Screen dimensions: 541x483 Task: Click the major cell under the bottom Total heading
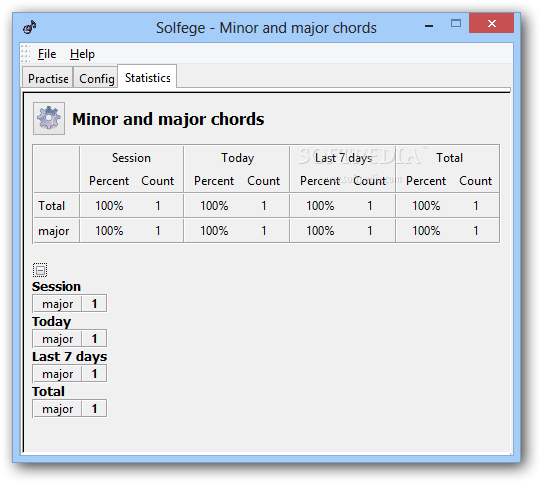click(x=57, y=409)
